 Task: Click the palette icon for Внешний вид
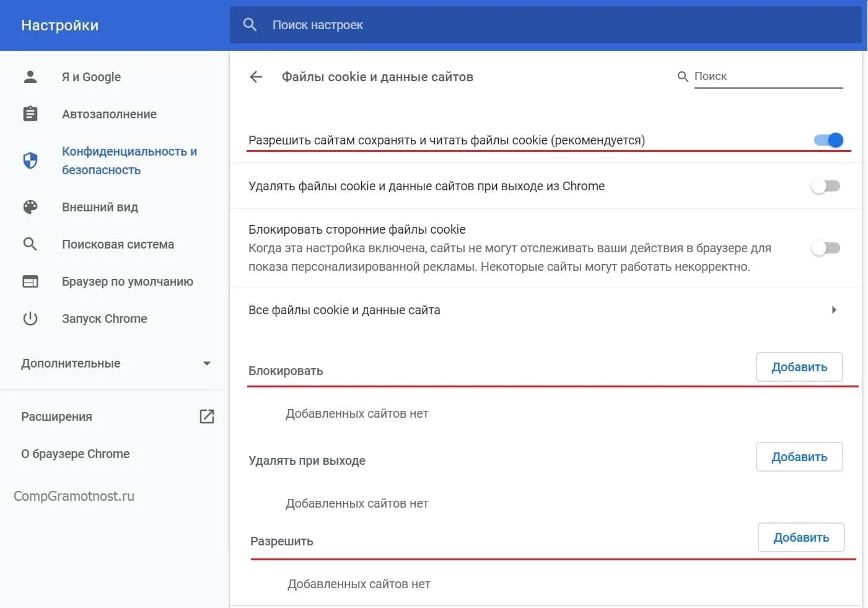(30, 207)
